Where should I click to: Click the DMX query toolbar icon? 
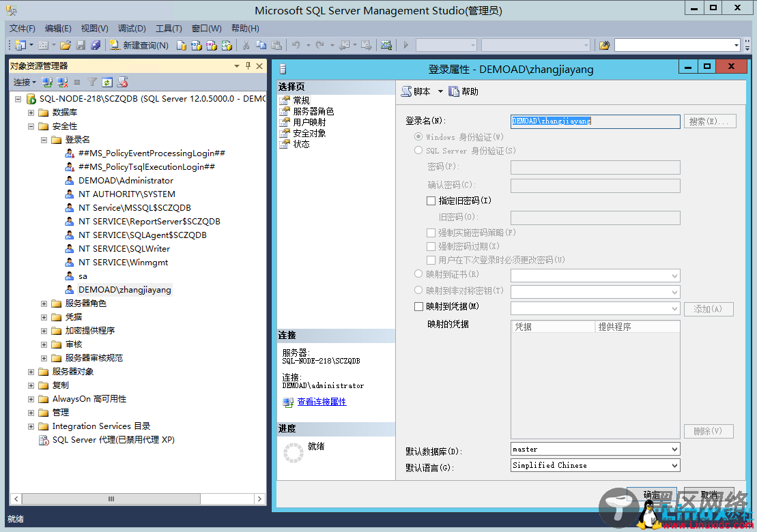pos(212,45)
